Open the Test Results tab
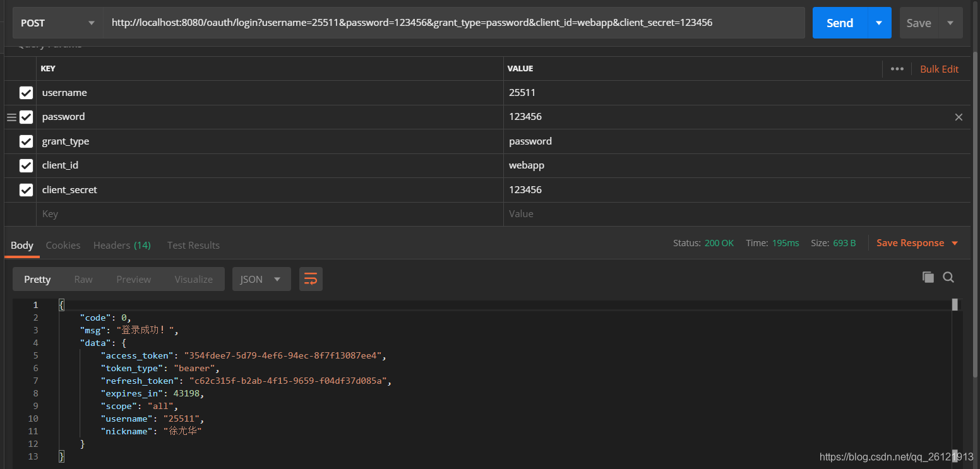 tap(193, 245)
